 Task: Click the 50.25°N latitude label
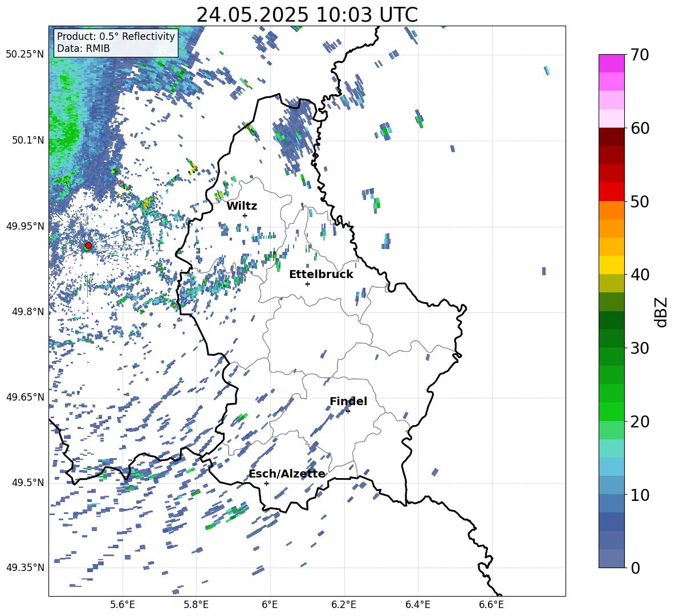point(25,55)
